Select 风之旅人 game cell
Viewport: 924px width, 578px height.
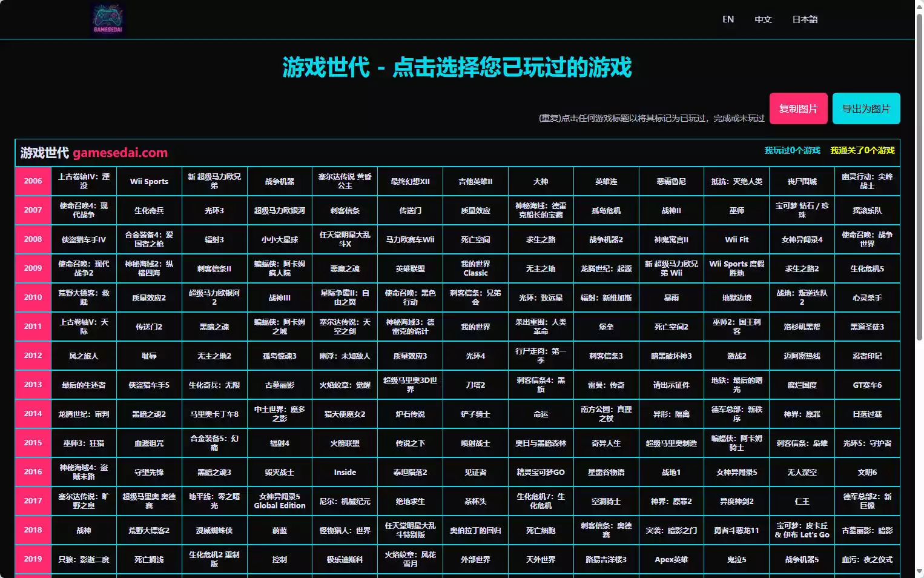point(84,356)
